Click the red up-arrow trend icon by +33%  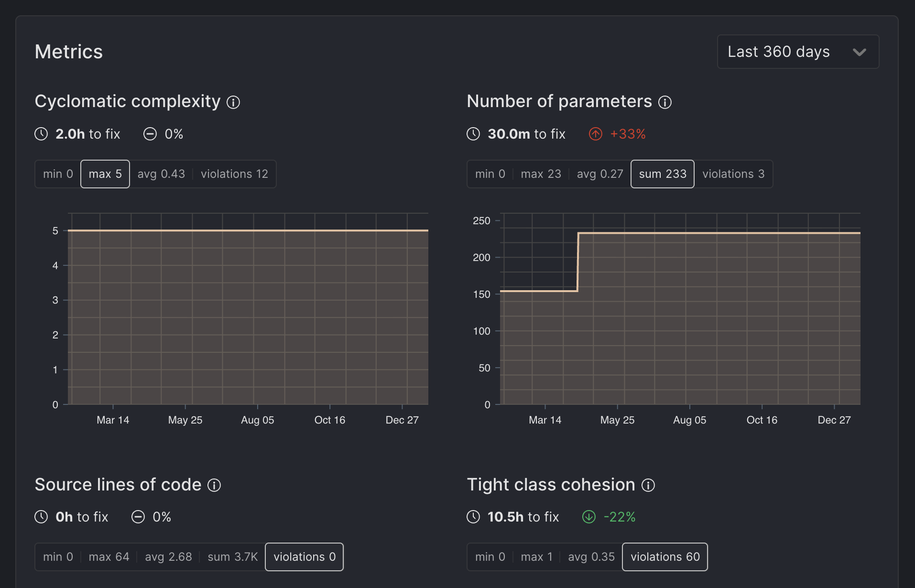coord(595,134)
